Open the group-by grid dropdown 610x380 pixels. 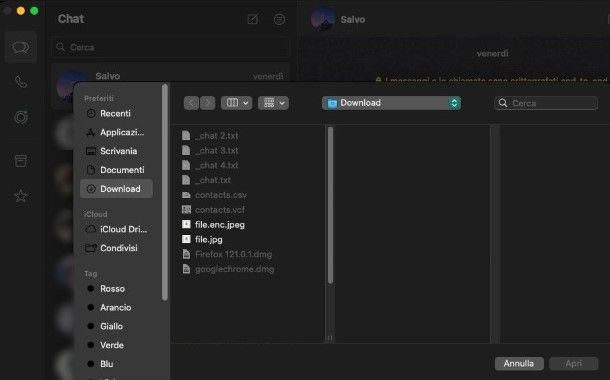(x=273, y=103)
